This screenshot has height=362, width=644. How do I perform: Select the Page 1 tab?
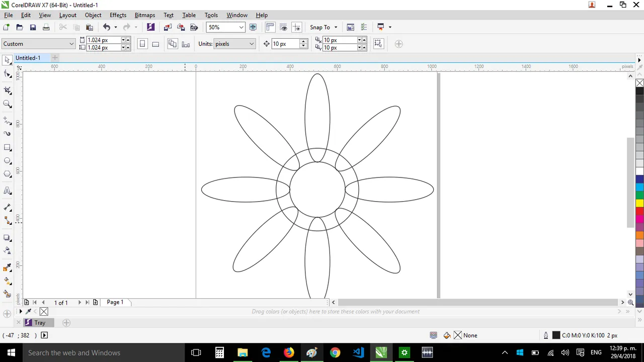(115, 302)
